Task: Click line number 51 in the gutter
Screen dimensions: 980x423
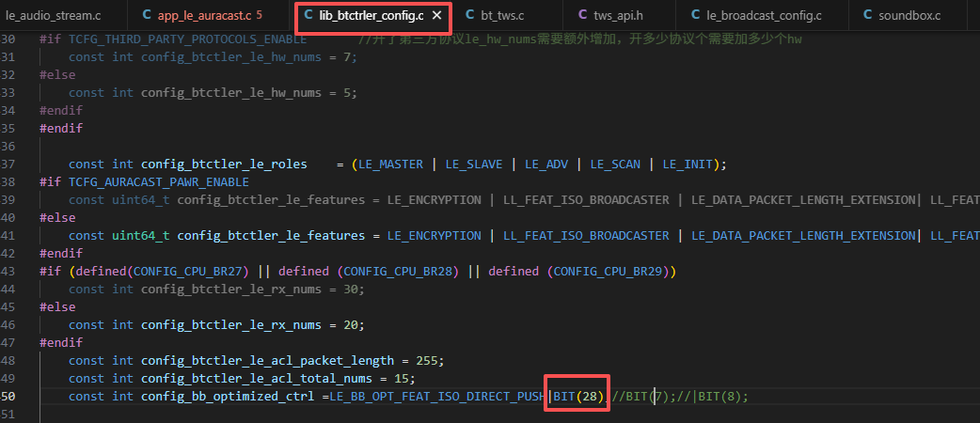Action: [x=8, y=415]
